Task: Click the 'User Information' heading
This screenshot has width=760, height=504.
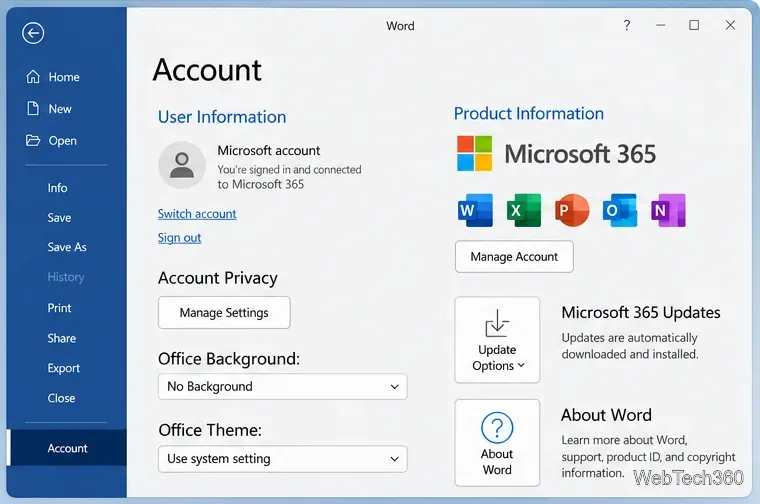Action: pyautogui.click(x=222, y=117)
